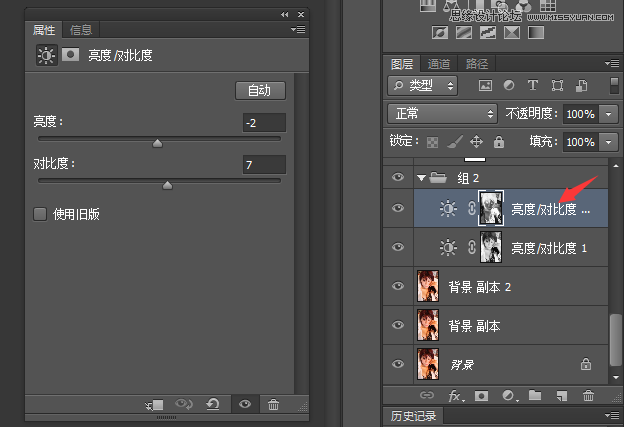The height and width of the screenshot is (427, 624).
Task: Click the 亮度 slider handle
Action: pos(157,143)
